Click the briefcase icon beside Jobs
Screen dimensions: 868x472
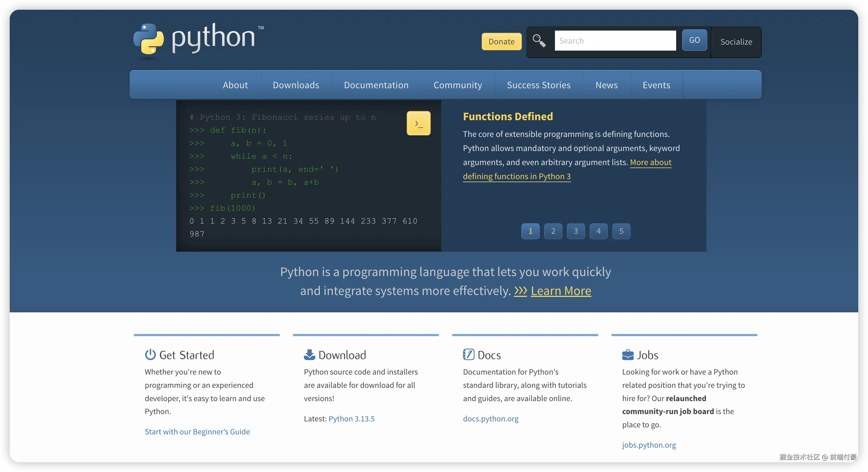click(627, 354)
